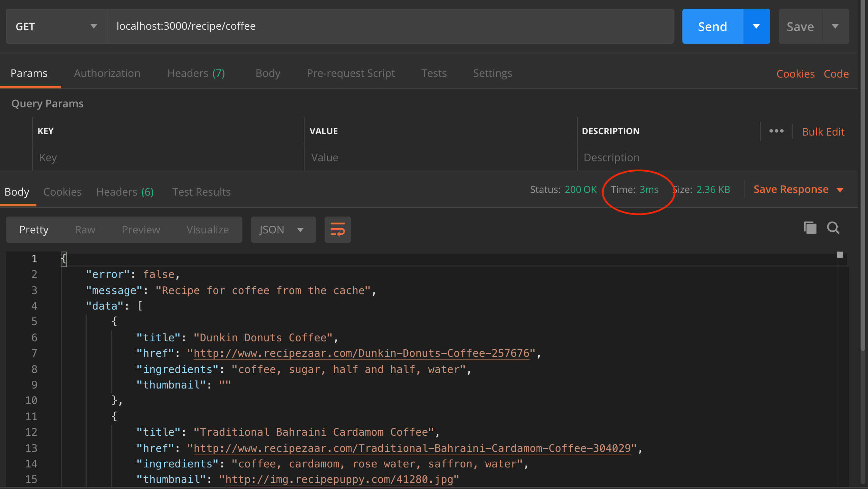Open the Test Results response tab
This screenshot has height=489, width=868.
201,192
